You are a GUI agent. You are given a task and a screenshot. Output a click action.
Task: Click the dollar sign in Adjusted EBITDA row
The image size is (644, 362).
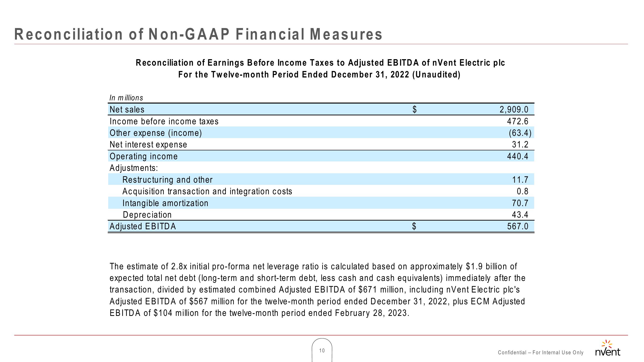tap(414, 226)
